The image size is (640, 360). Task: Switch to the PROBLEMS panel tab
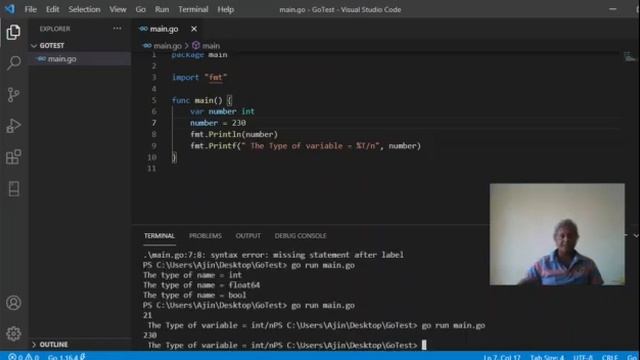205,236
